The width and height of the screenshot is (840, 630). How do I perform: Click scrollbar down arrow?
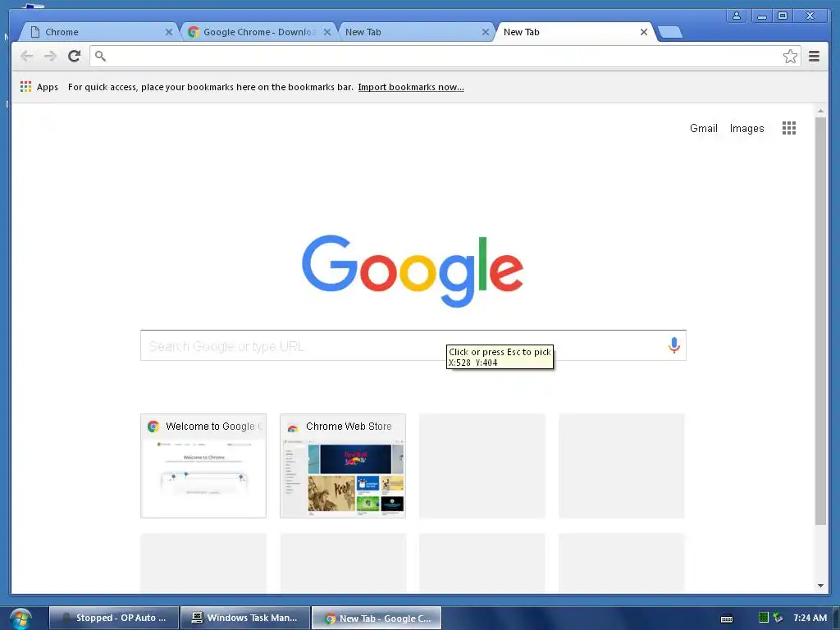tap(820, 586)
